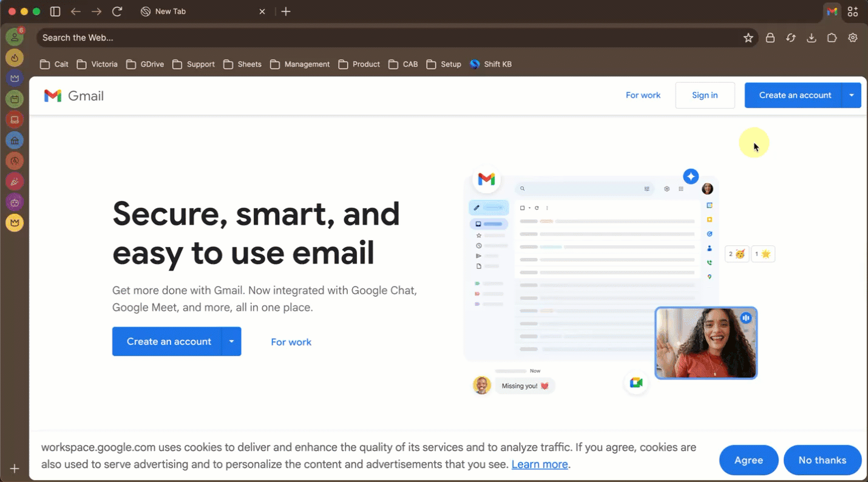Open the red laptop space in sidebar
The height and width of the screenshot is (482, 868).
click(15, 120)
